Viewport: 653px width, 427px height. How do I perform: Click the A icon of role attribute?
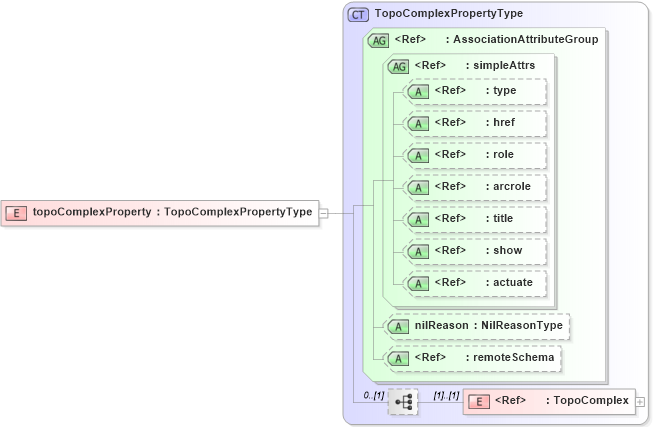(x=418, y=156)
